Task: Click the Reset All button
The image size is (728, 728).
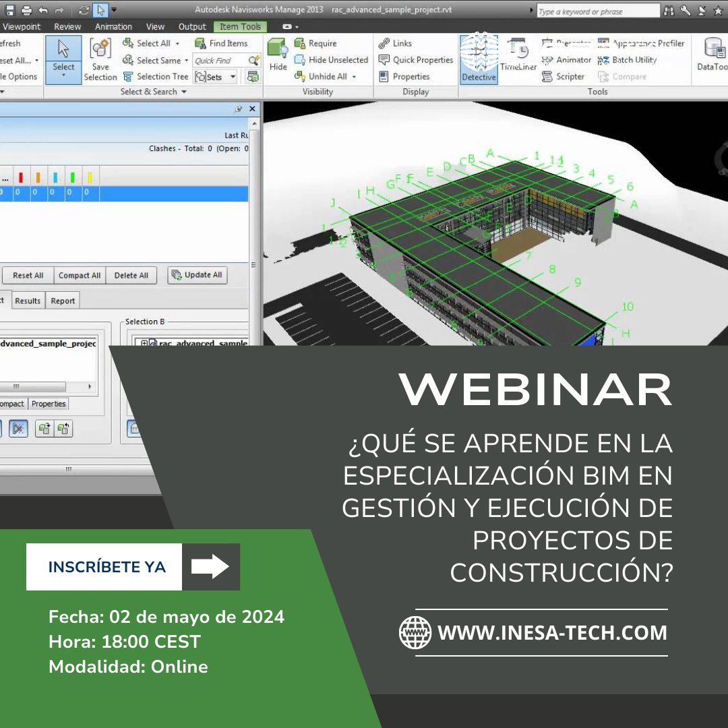Action: click(28, 275)
